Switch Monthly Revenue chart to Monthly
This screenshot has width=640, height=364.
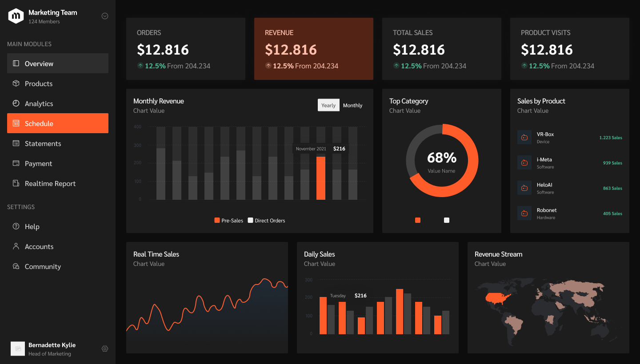coord(353,105)
